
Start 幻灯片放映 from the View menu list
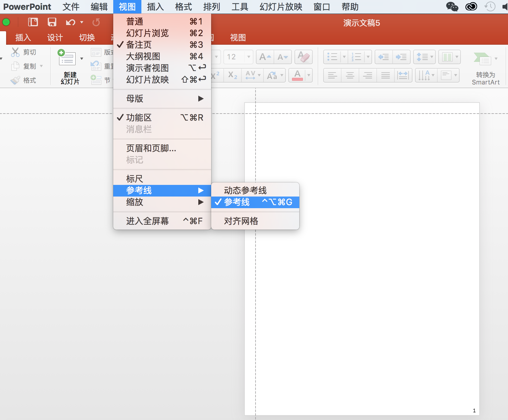[162, 80]
